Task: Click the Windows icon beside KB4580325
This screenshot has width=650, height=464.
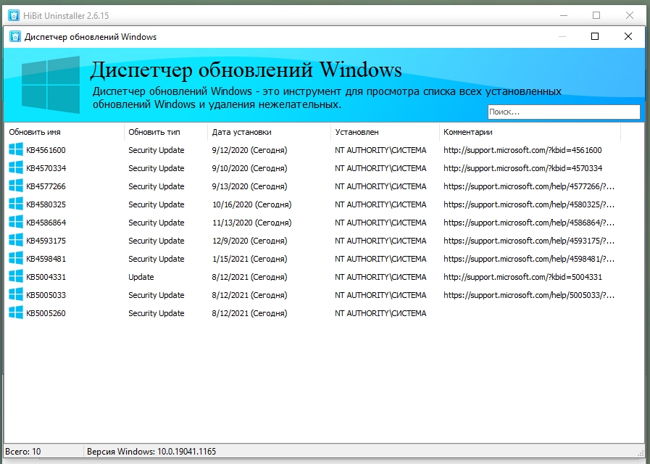Action: [16, 204]
